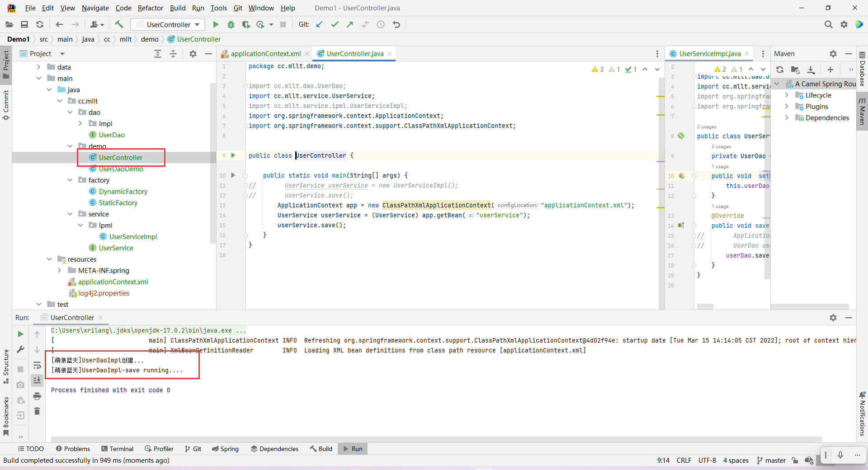Open the TODO tool window

[x=31, y=449]
